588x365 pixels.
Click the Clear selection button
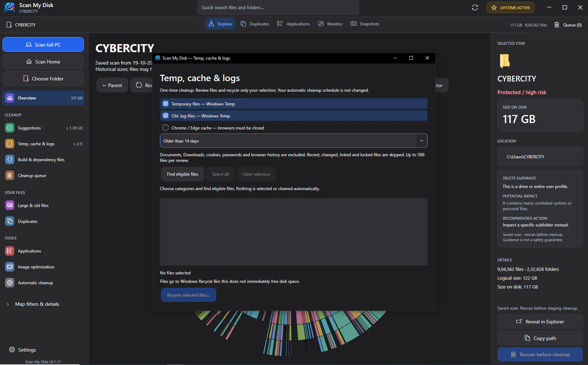click(x=256, y=174)
